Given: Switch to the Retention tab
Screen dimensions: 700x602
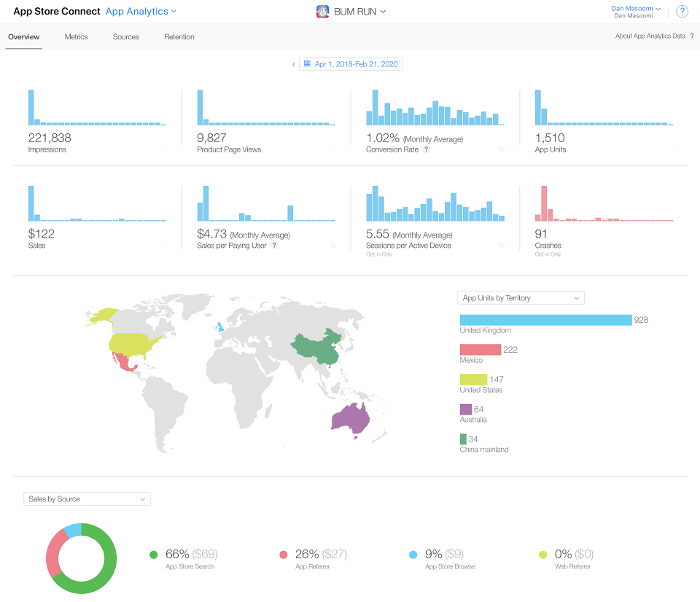Looking at the screenshot, I should 179,37.
